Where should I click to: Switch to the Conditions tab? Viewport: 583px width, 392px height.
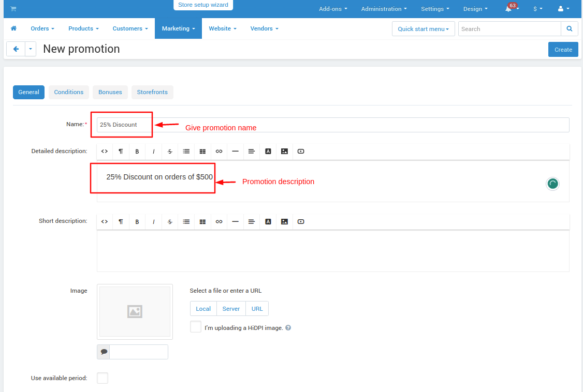(69, 92)
